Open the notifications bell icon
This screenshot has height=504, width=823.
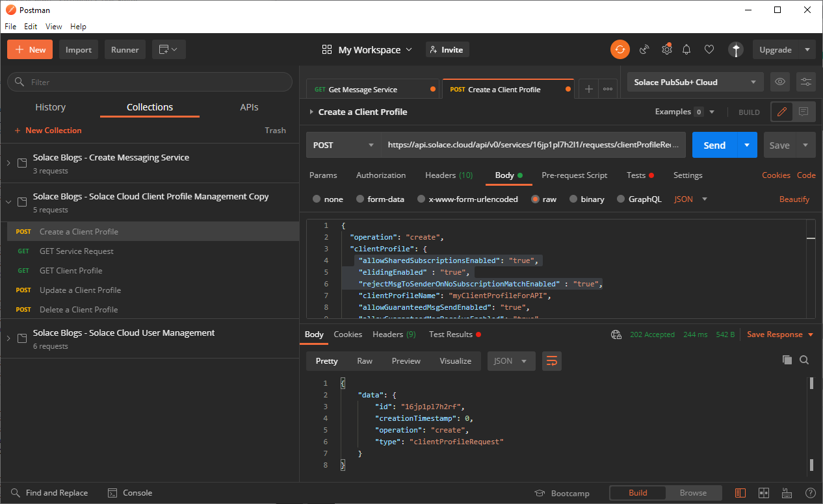(x=686, y=49)
